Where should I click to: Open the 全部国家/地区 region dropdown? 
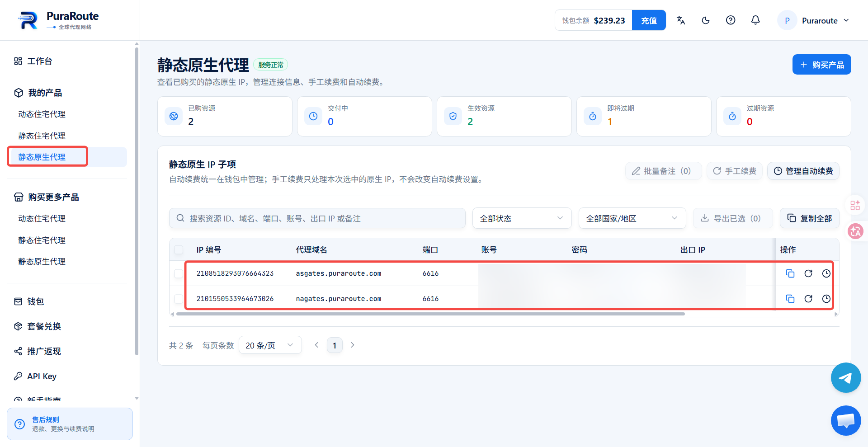(x=632, y=218)
